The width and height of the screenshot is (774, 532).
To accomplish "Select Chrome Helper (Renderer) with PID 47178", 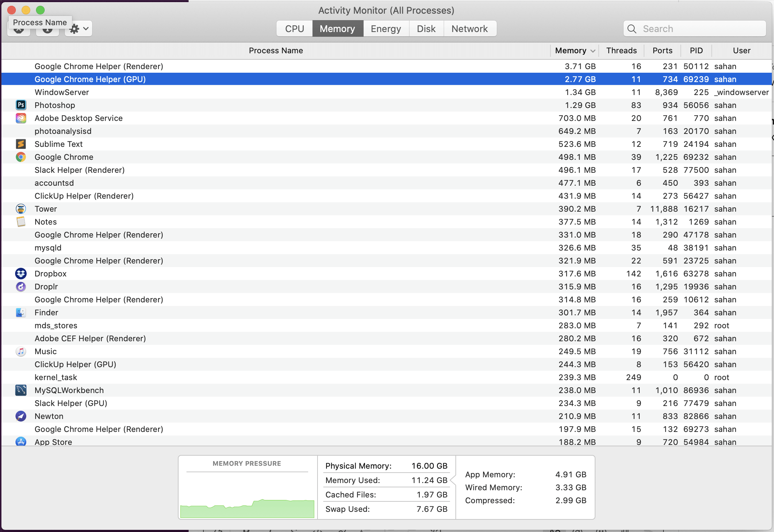I will 387,235.
